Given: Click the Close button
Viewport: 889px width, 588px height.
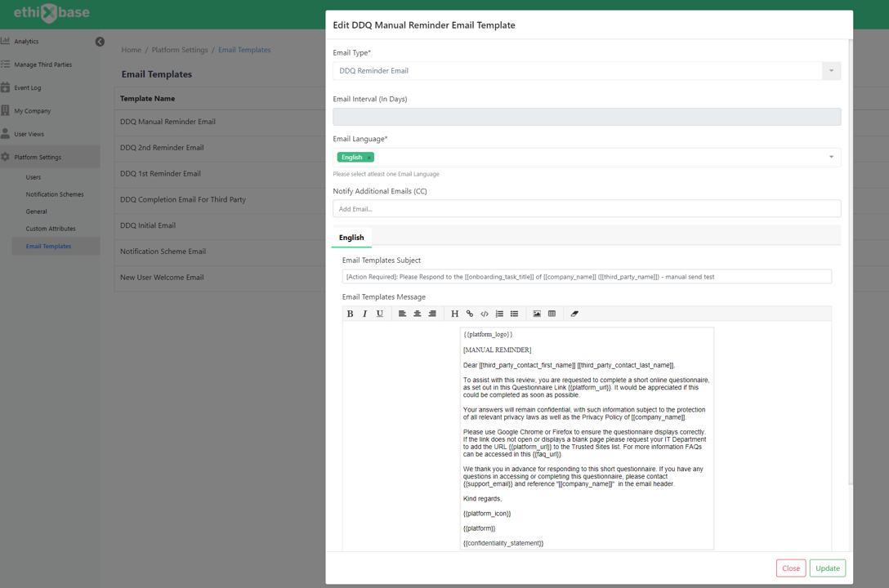Looking at the screenshot, I should coord(791,568).
